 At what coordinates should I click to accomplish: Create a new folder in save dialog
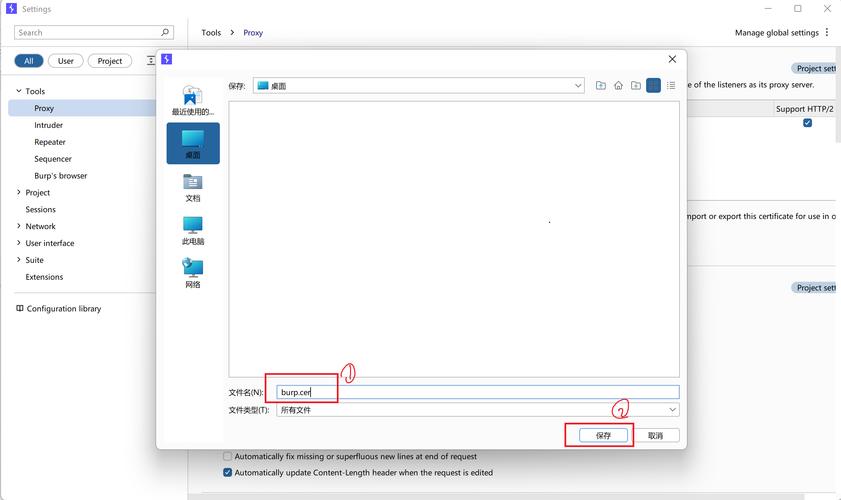coord(636,85)
